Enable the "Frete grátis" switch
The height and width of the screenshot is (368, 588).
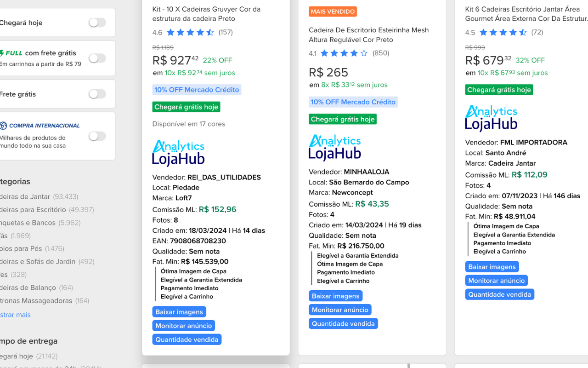pyautogui.click(x=97, y=94)
